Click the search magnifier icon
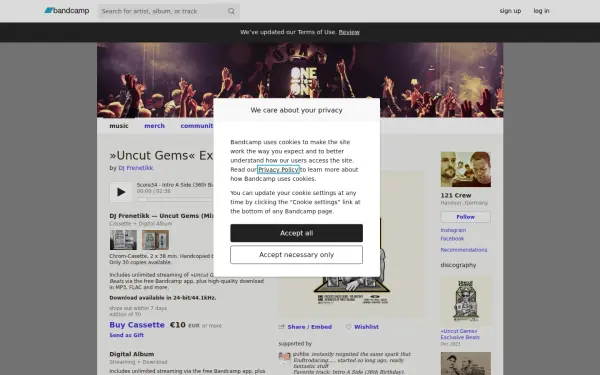The height and width of the screenshot is (375, 600). point(231,11)
